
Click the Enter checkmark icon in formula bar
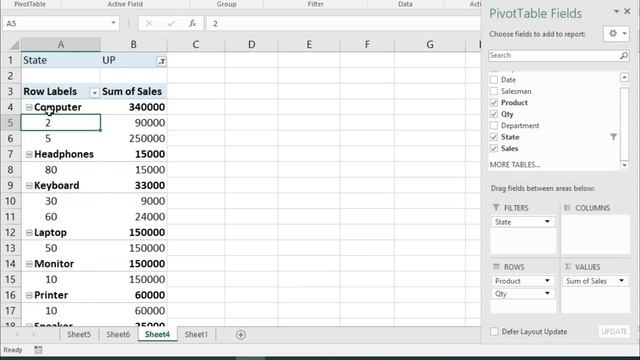(x=171, y=24)
